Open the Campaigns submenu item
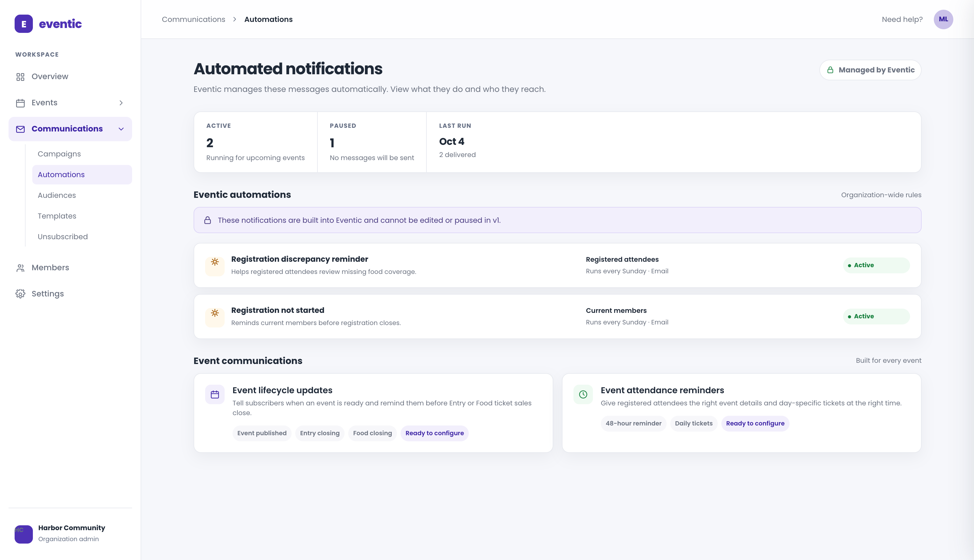Screen dimensions: 974x560 (x=82, y=154)
